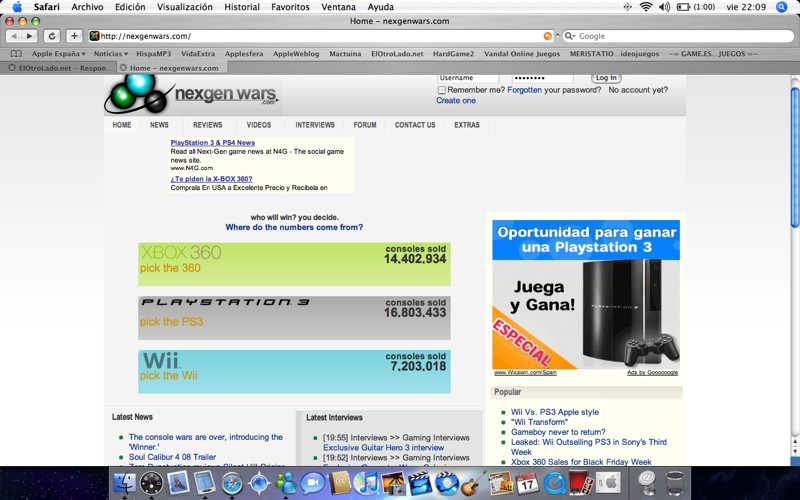This screenshot has height=500, width=800.
Task: Click scrollbar down arrow
Action: point(795,452)
